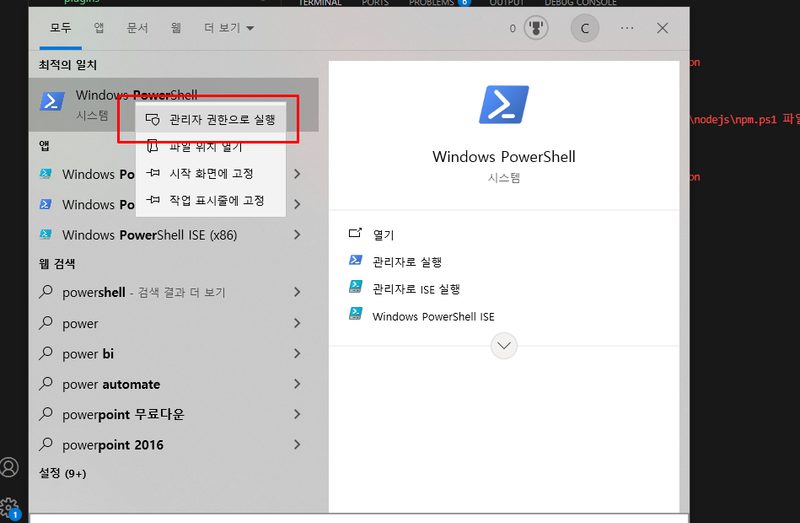This screenshot has width=800, height=523.
Task: Open VS Code accounts icon in activity bar
Action: 9,467
